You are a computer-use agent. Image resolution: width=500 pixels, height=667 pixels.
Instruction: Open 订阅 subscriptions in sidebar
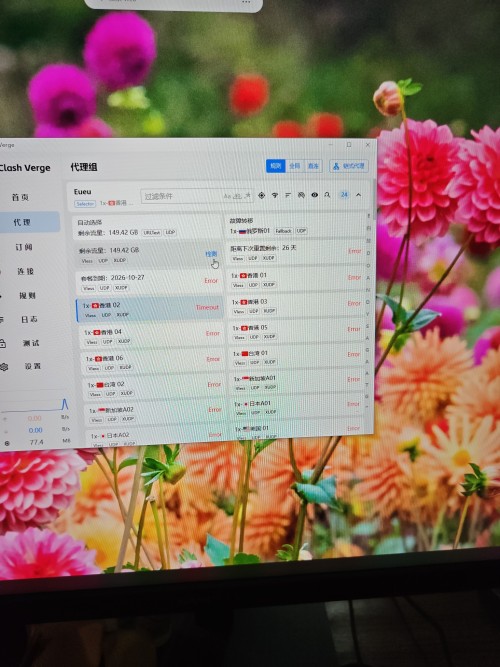[24, 247]
